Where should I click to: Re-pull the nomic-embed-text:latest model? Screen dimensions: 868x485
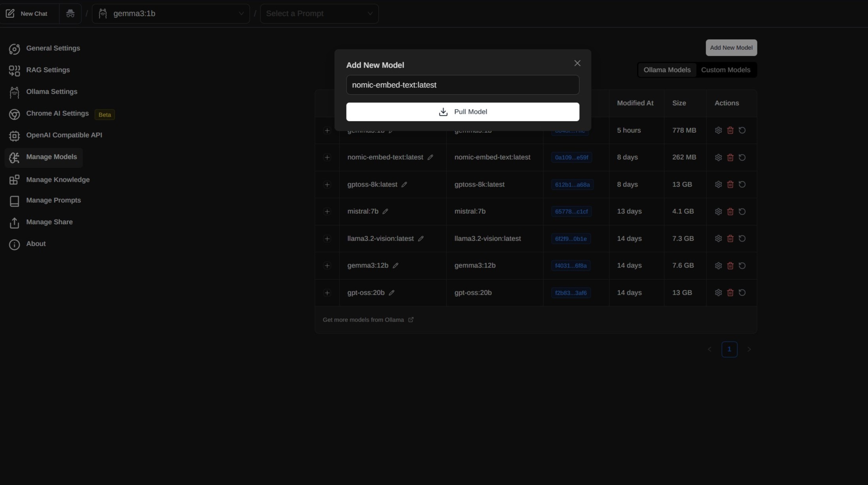pyautogui.click(x=742, y=158)
